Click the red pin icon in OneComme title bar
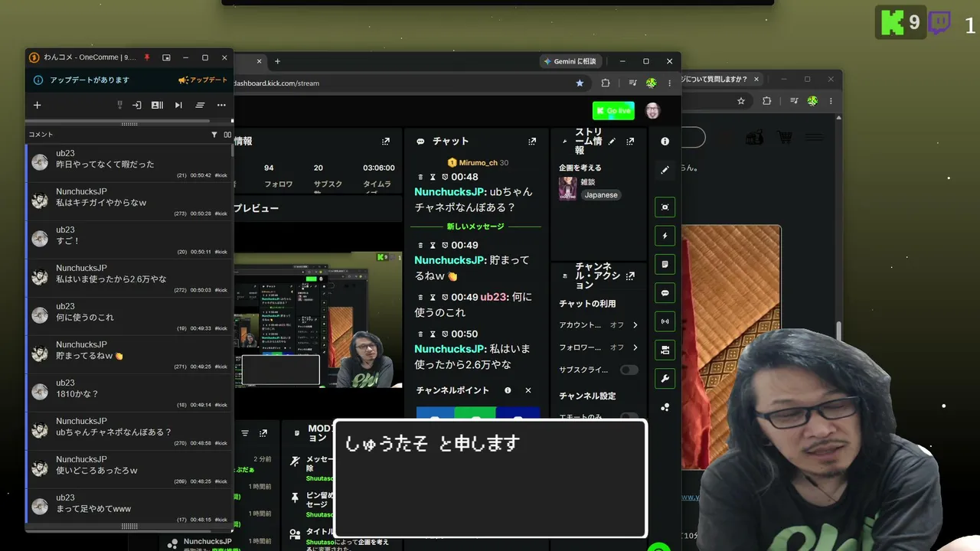Image resolution: width=980 pixels, height=551 pixels. (x=147, y=57)
